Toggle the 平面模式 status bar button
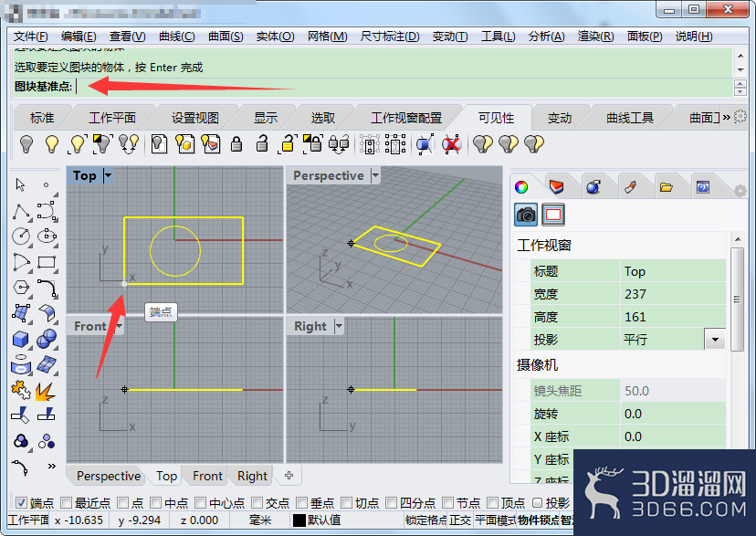 pyautogui.click(x=495, y=520)
